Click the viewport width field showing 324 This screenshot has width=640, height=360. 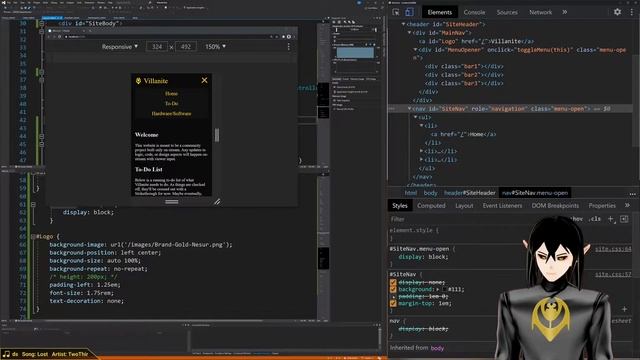tap(157, 47)
